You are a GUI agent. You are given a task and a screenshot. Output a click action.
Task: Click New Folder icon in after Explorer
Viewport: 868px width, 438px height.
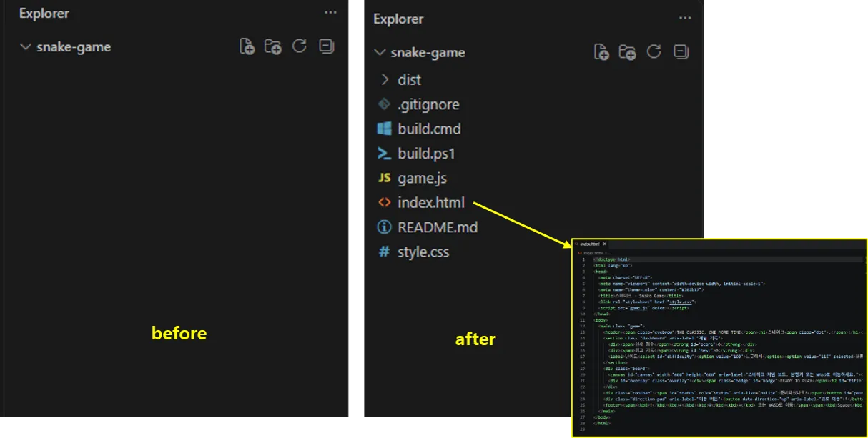(628, 52)
